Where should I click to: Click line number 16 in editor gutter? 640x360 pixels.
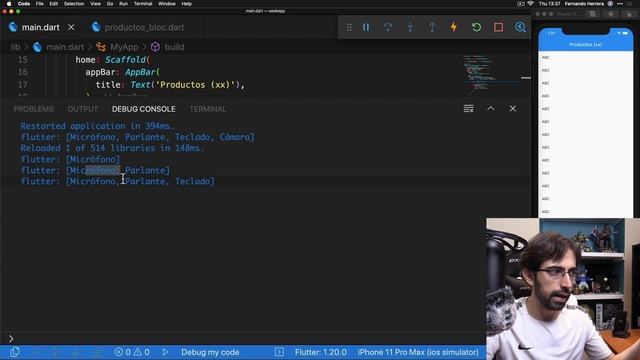pos(22,72)
